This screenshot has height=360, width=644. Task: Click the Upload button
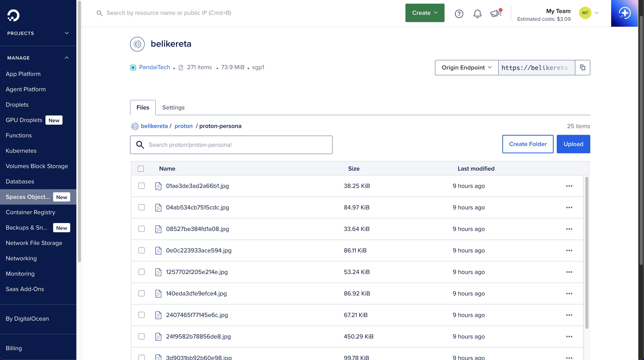point(573,144)
